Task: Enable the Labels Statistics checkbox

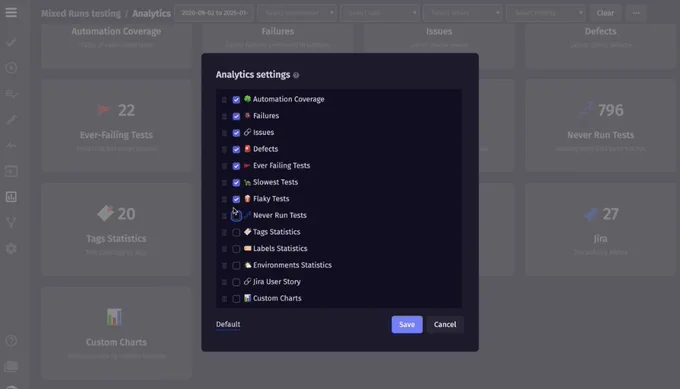Action: (236, 249)
